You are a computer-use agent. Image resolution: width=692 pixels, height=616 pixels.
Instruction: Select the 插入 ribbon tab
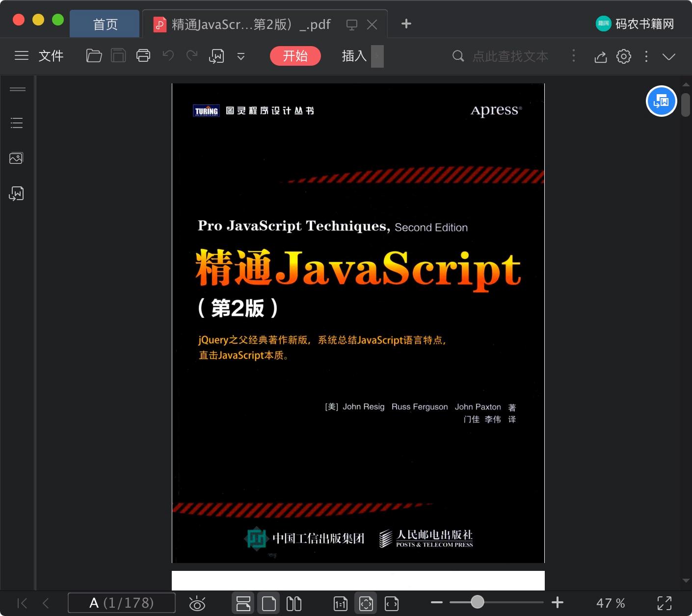click(354, 56)
